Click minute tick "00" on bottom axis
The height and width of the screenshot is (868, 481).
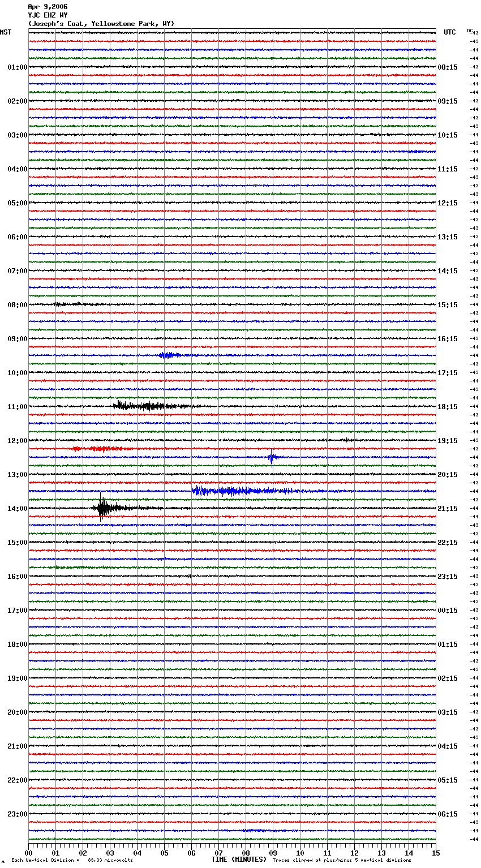coord(29,853)
